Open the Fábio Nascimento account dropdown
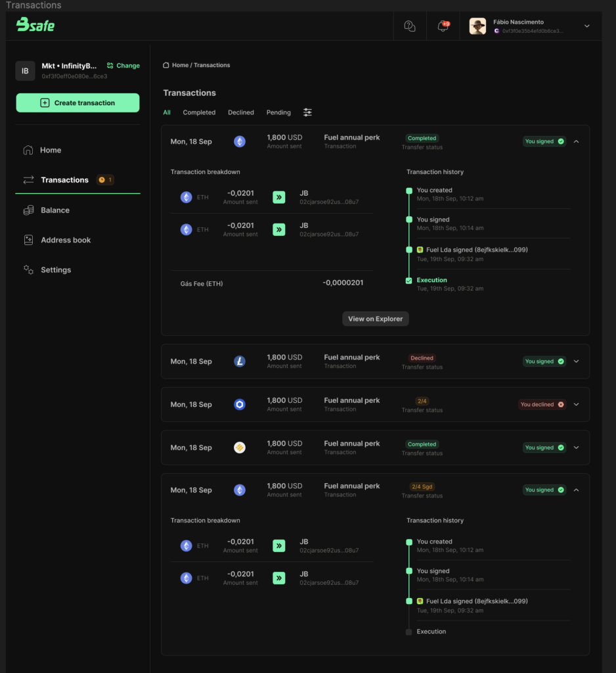616x673 pixels. 586,26
